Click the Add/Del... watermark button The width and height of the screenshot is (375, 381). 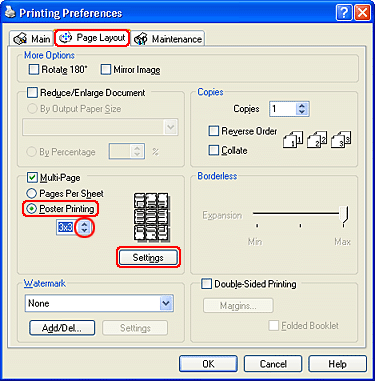tap(62, 328)
